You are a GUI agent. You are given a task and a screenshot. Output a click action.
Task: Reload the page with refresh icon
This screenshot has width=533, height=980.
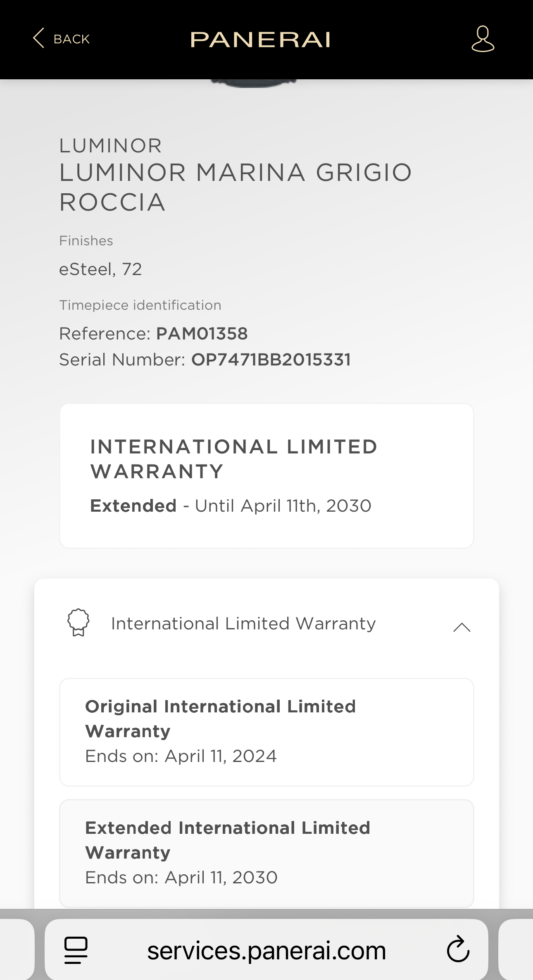[x=458, y=950]
